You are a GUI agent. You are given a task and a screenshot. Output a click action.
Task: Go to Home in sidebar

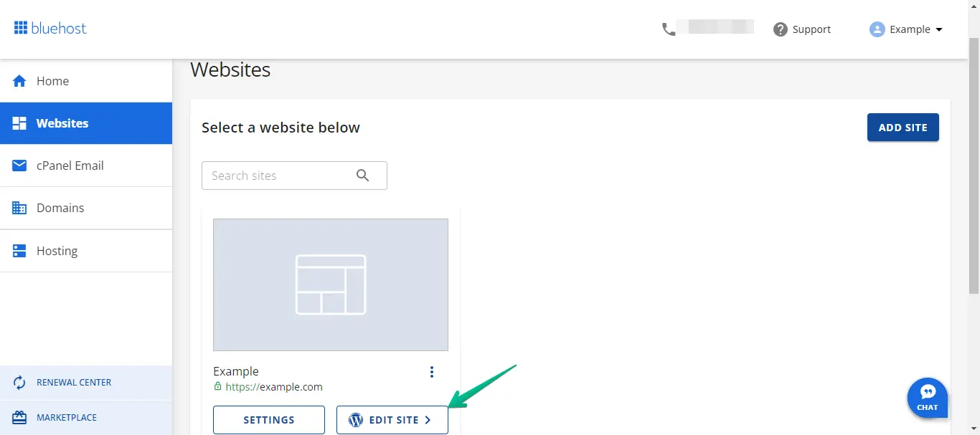pyautogui.click(x=52, y=81)
